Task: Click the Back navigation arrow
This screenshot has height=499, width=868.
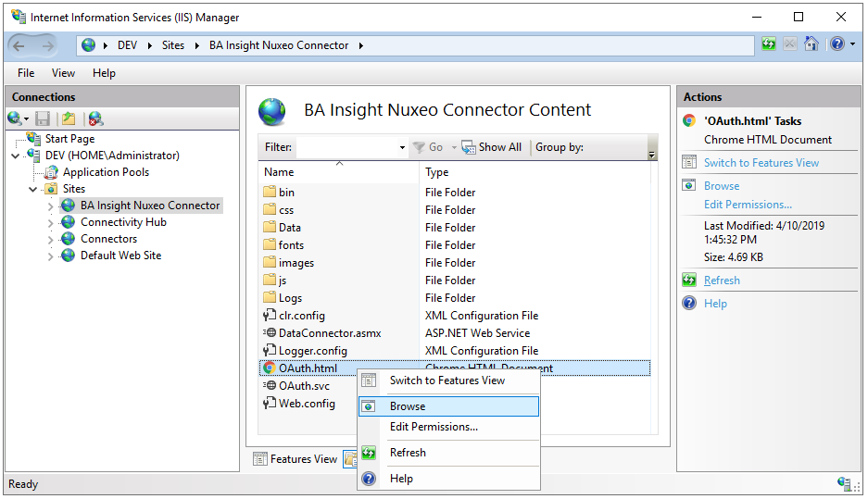Action: click(x=24, y=44)
